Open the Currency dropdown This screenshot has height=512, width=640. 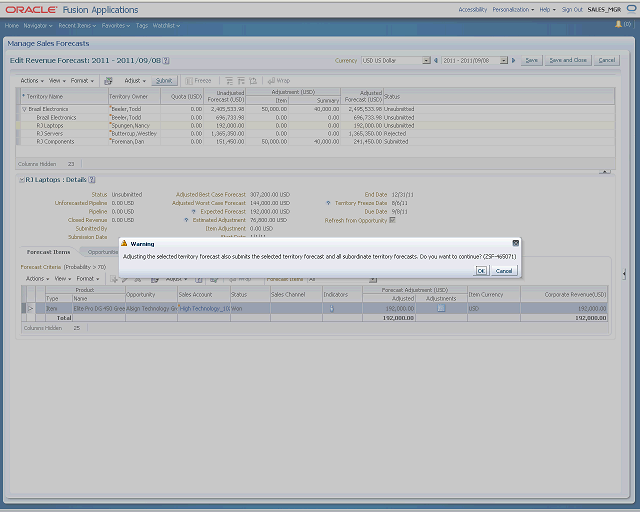427,60
